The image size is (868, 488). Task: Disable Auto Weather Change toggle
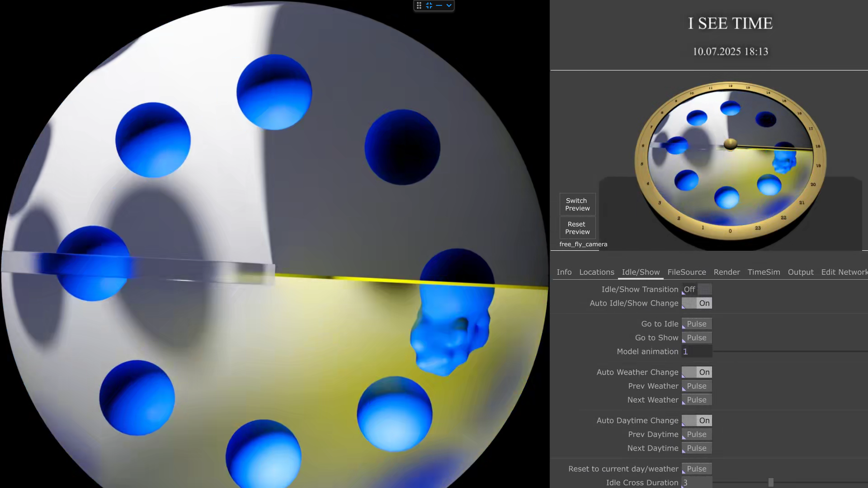click(x=697, y=372)
